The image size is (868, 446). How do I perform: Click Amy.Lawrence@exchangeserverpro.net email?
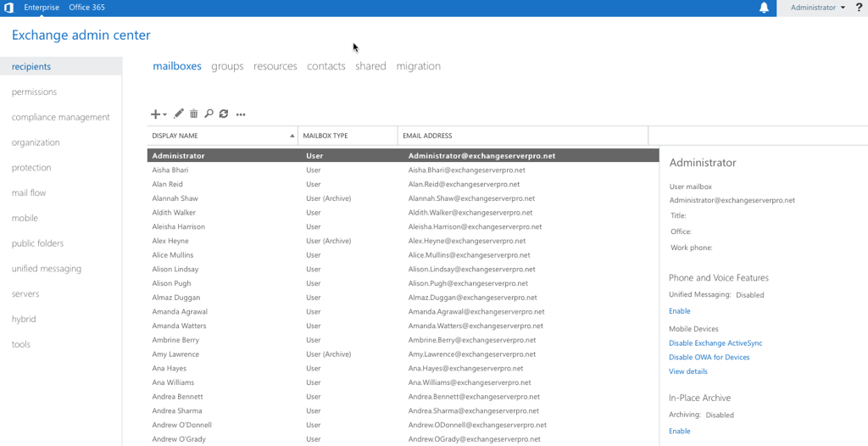click(x=472, y=354)
